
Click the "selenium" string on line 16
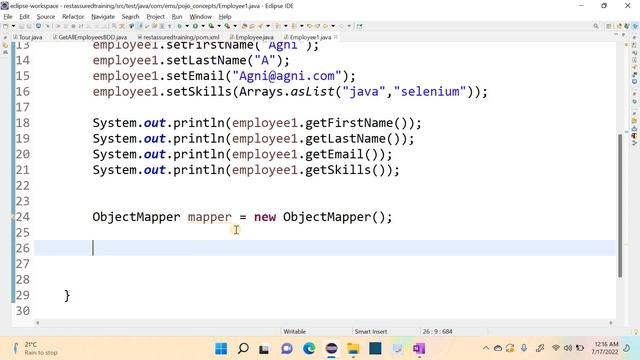click(x=430, y=91)
